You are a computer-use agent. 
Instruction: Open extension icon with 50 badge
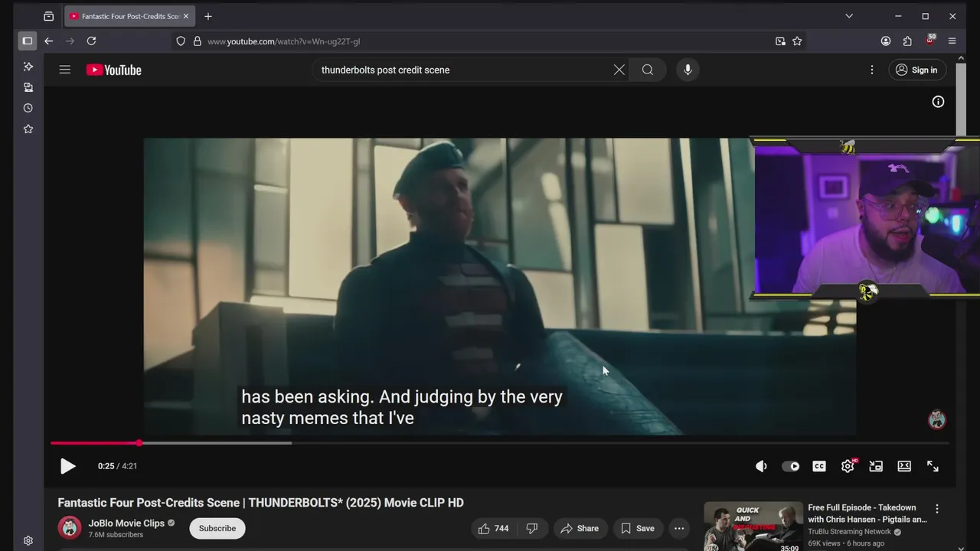(x=930, y=40)
